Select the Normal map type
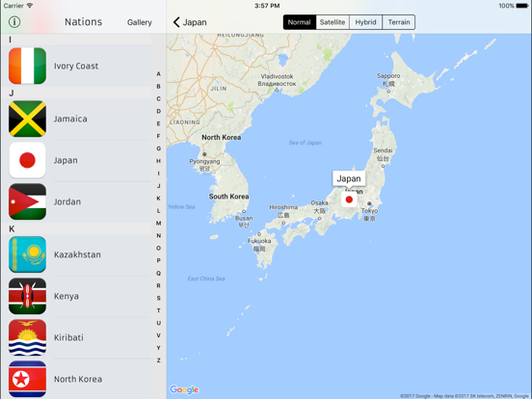Viewport: 532px width, 399px height. pyautogui.click(x=299, y=22)
